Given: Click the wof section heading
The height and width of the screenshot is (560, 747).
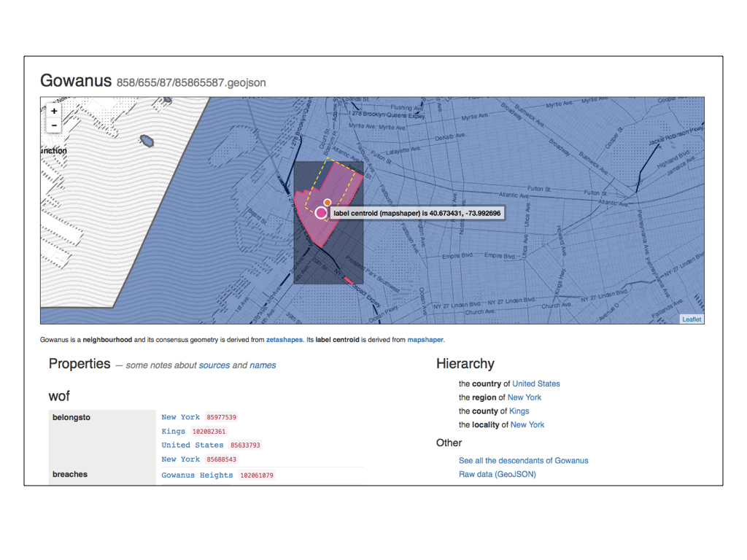Looking at the screenshot, I should tap(59, 396).
